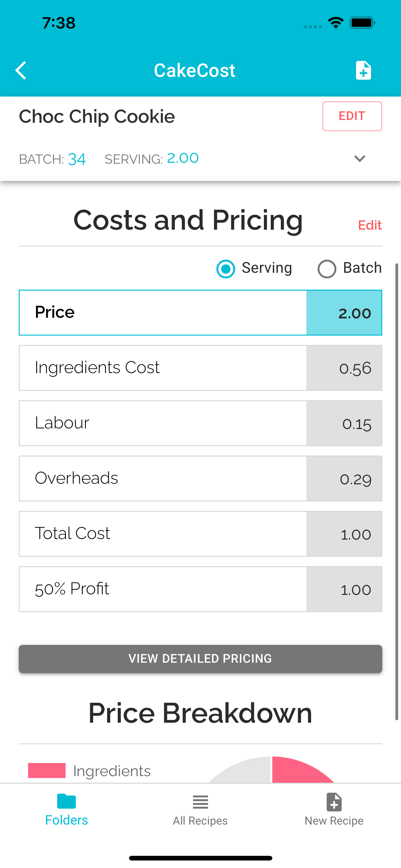
Task: Tap the Wi-Fi status icon
Action: (336, 23)
